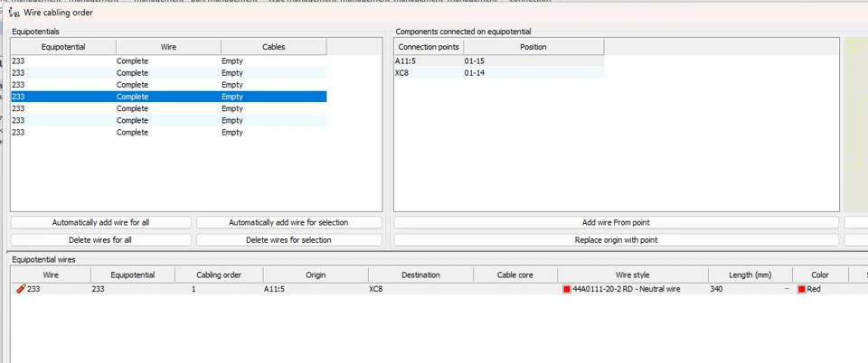Click the Destination column header
Image resolution: width=868 pixels, height=363 pixels.
tap(421, 275)
